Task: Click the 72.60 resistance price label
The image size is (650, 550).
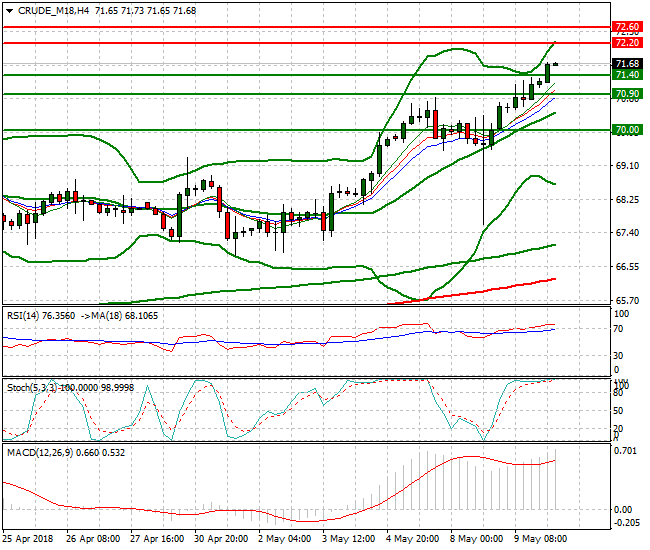Action: coord(627,27)
